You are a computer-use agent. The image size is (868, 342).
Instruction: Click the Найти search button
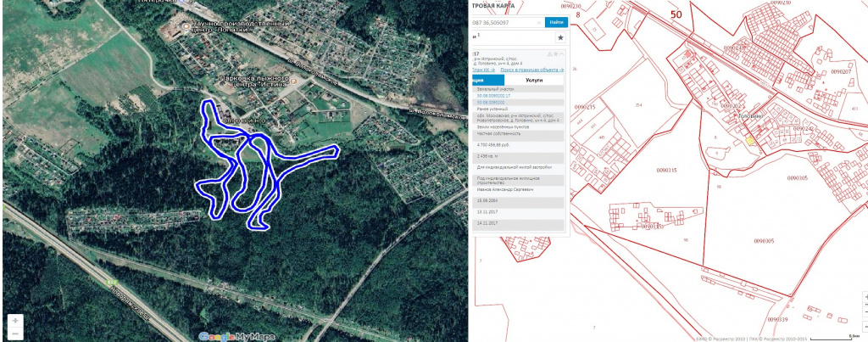(x=556, y=23)
